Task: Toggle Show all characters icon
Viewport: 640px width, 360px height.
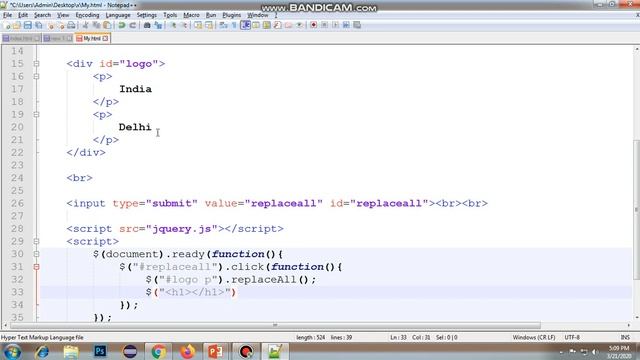Action: click(x=234, y=25)
